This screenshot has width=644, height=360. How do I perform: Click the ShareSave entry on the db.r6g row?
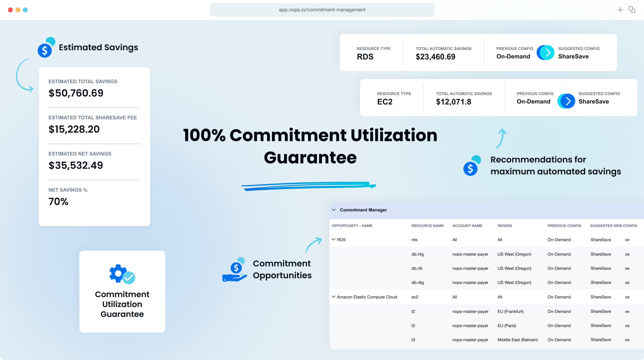coord(601,282)
